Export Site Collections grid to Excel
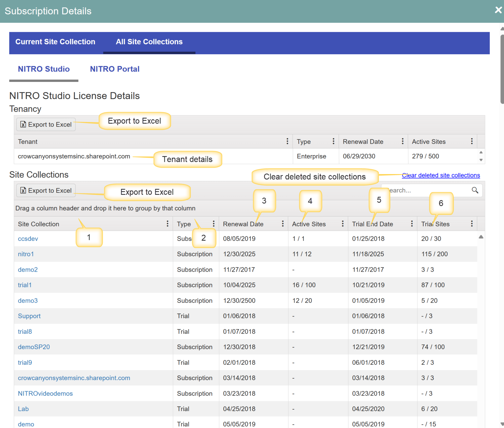 tap(46, 190)
